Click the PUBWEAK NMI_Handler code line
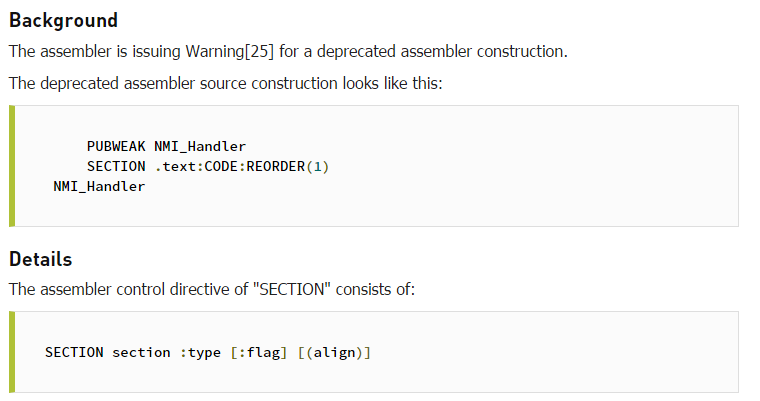 point(166,146)
